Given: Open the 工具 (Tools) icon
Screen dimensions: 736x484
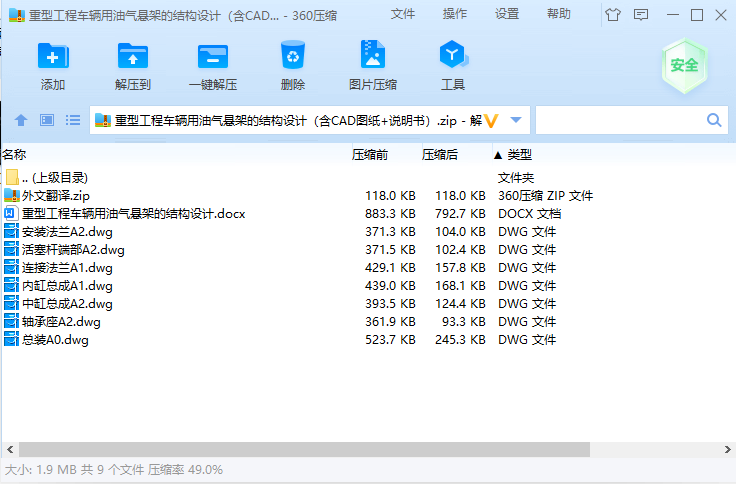Looking at the screenshot, I should tap(453, 54).
